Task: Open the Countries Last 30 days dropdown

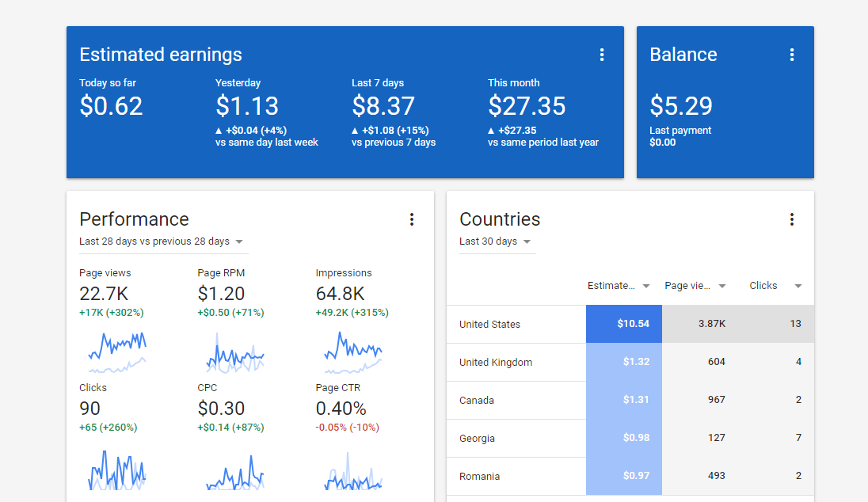Action: [x=527, y=241]
